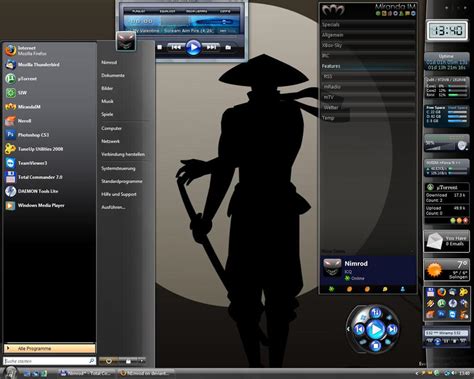Collapse the Features group in Miranda
The height and width of the screenshot is (379, 474).
tap(368, 66)
